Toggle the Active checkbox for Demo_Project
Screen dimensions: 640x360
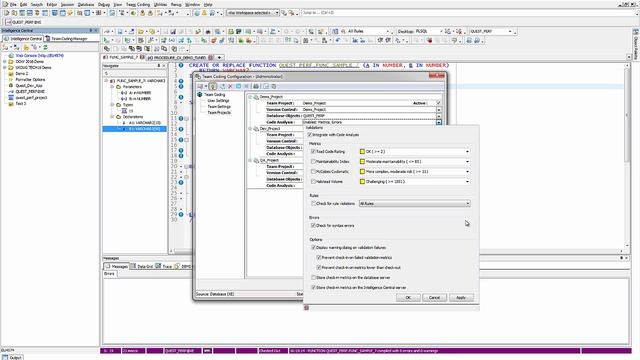pyautogui.click(x=439, y=103)
